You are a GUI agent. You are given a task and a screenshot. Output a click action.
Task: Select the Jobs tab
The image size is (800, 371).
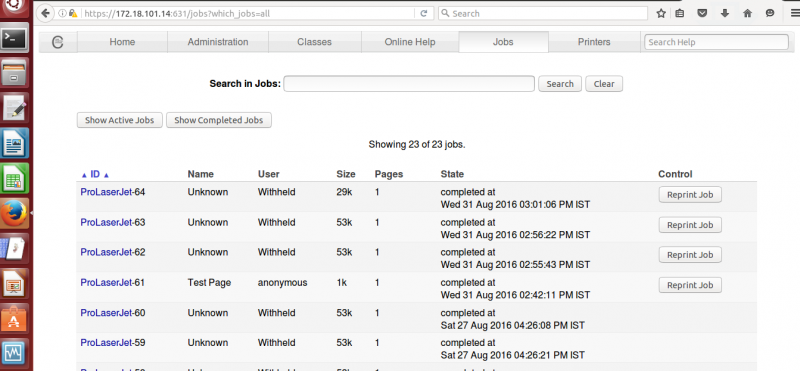[x=503, y=42]
